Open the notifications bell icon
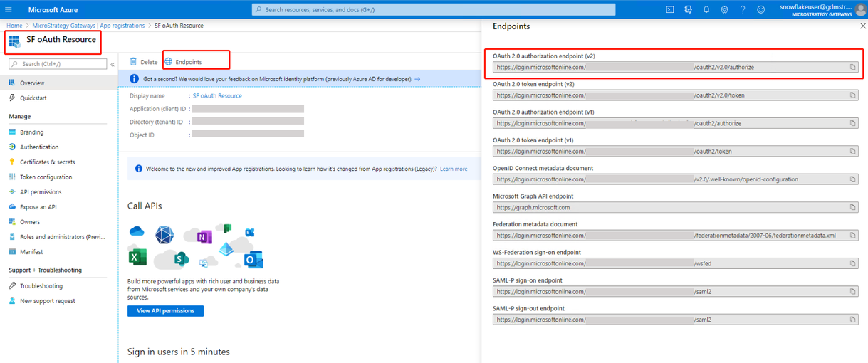 pyautogui.click(x=706, y=10)
